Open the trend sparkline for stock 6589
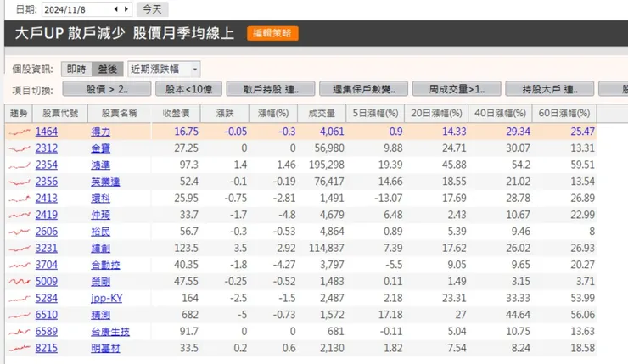Screen dimensions: 628x364 click(20, 332)
